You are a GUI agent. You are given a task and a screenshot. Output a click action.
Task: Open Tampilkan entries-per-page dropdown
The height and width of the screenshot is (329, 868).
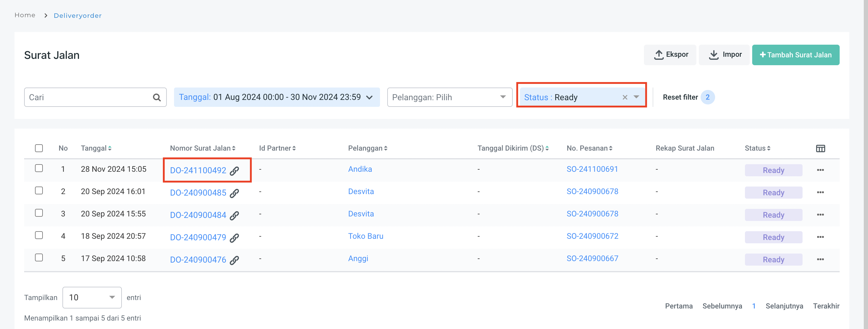(x=92, y=297)
